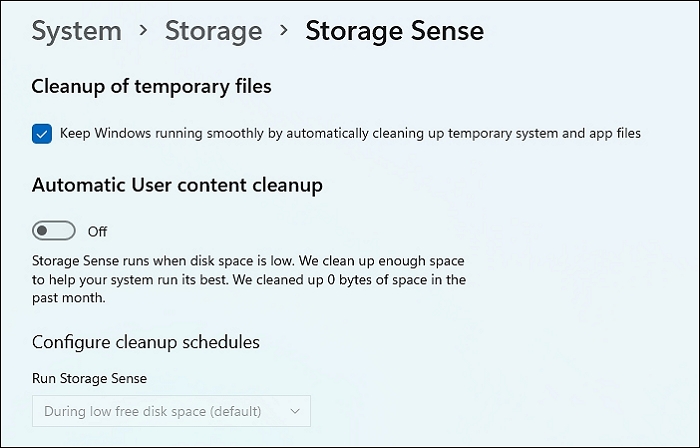Click the 'Configure cleanup schedules' heading

click(x=146, y=342)
